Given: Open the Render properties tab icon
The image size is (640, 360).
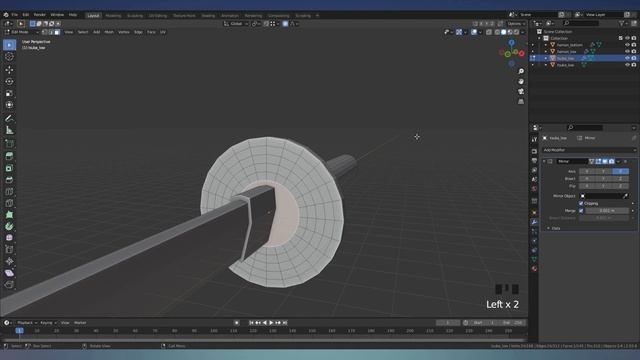Looking at the screenshot, I should [534, 151].
